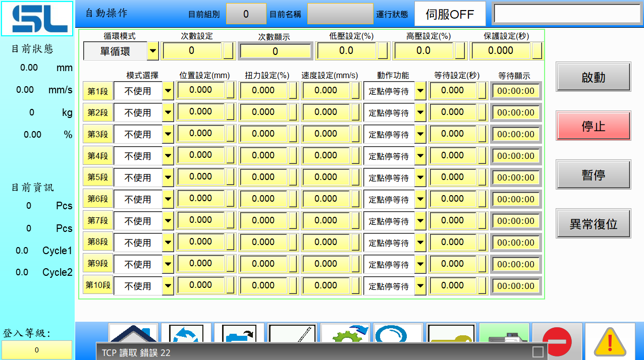This screenshot has height=360, width=644.
Task: Expand 模式選擇 dropdown for 第3段
Action: pyautogui.click(x=169, y=135)
